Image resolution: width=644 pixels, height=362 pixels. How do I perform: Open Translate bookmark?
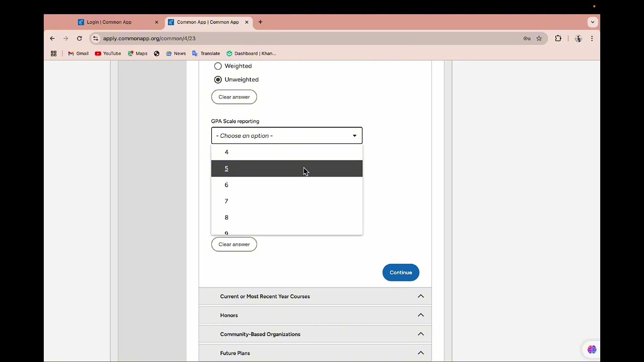tap(206, 53)
